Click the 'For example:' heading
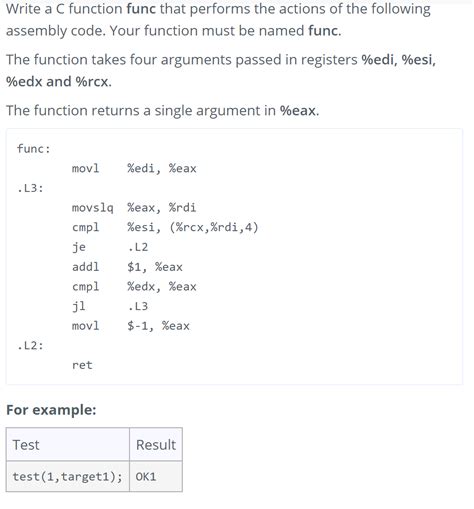Screen dimensions: 474x509 (51, 410)
